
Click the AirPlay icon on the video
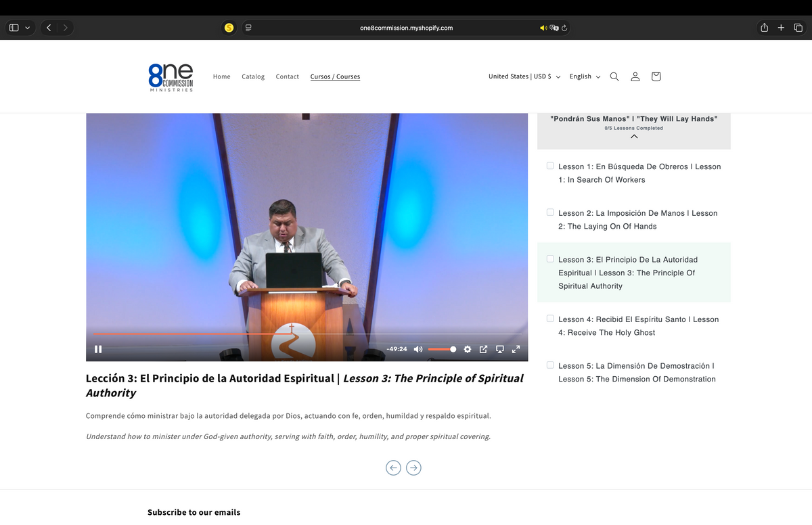click(x=499, y=349)
